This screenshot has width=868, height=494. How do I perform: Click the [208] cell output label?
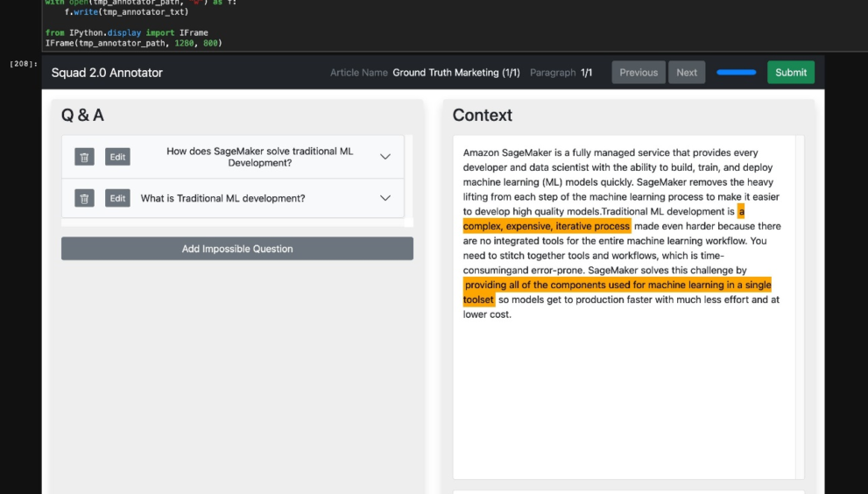(24, 64)
